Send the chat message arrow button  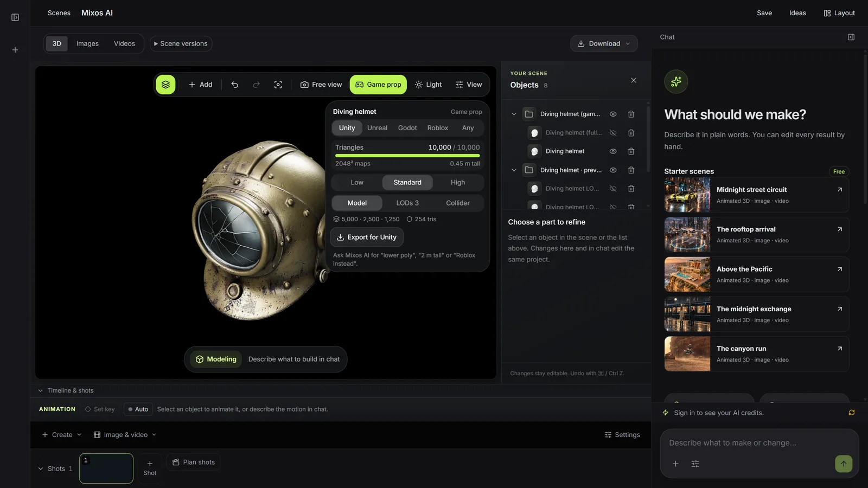(844, 464)
